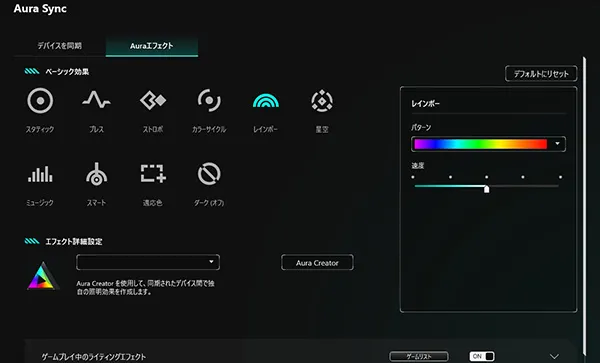The image size is (600, 363).
Task: Select the Smart (スマート) effect icon
Action: 96,174
